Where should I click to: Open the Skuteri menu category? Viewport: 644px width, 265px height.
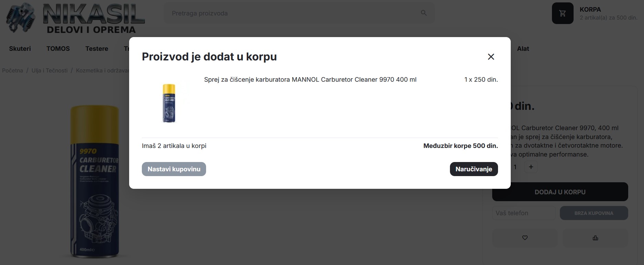coord(20,49)
